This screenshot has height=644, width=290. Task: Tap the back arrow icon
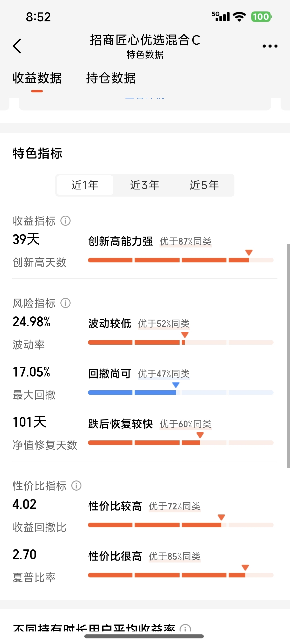[x=17, y=46]
